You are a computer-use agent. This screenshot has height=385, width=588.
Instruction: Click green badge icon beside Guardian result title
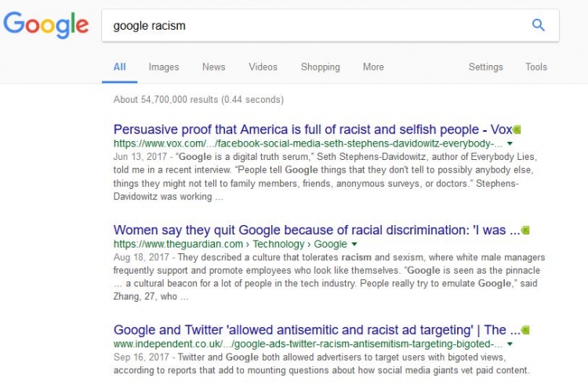[x=525, y=231]
